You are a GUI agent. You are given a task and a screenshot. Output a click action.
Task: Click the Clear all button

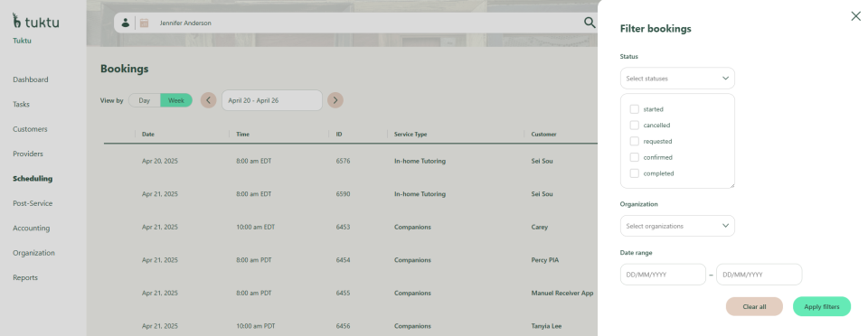pyautogui.click(x=754, y=307)
